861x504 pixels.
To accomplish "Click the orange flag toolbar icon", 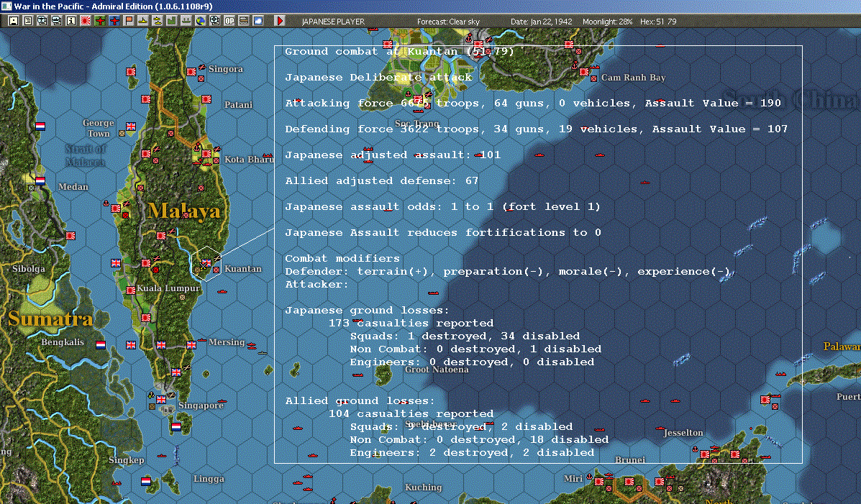I will (129, 21).
